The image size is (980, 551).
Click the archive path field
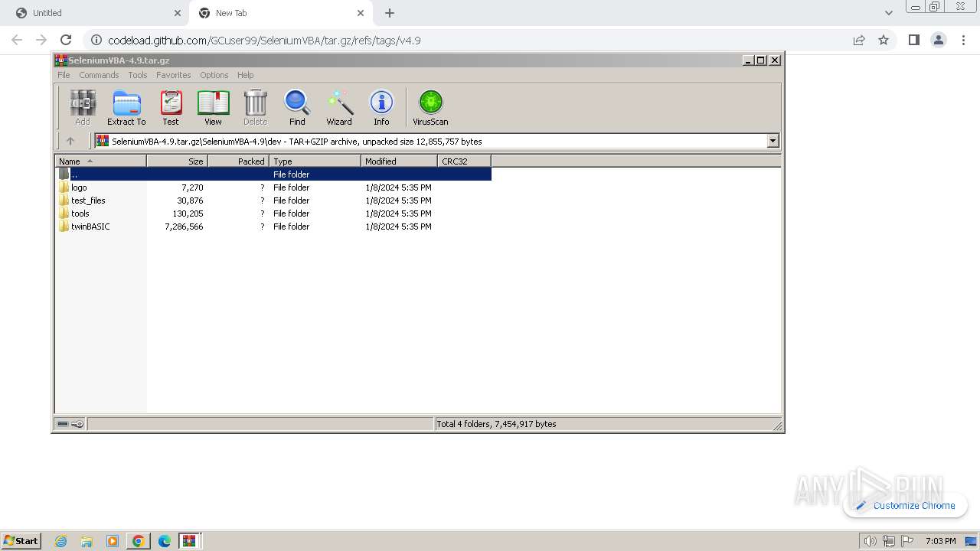(x=430, y=141)
